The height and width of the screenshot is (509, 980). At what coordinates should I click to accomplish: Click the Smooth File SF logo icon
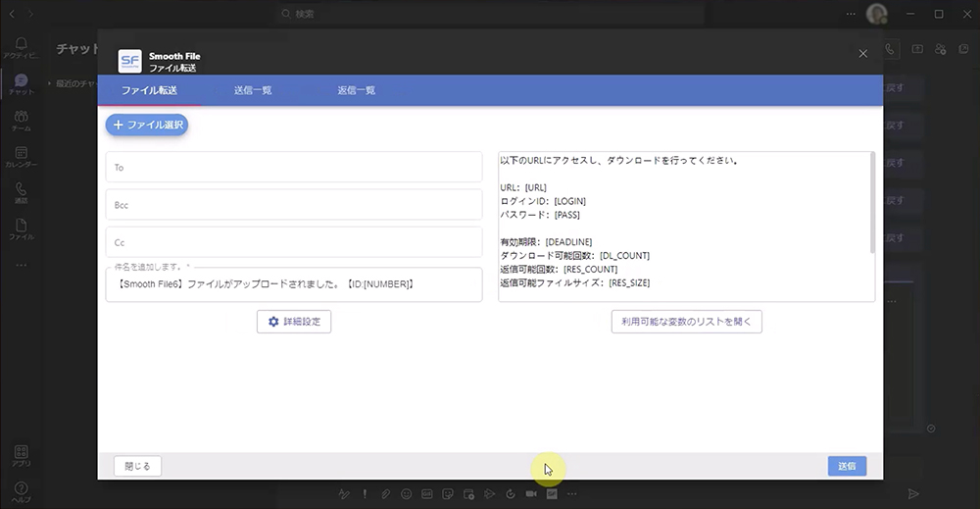point(130,61)
